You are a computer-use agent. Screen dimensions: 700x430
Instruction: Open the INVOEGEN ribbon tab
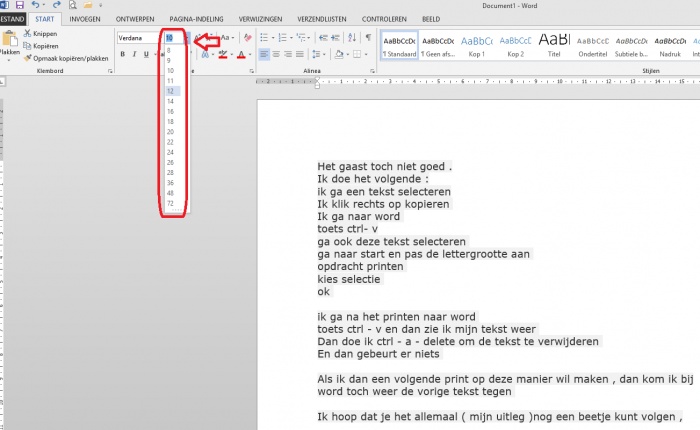pyautogui.click(x=85, y=18)
